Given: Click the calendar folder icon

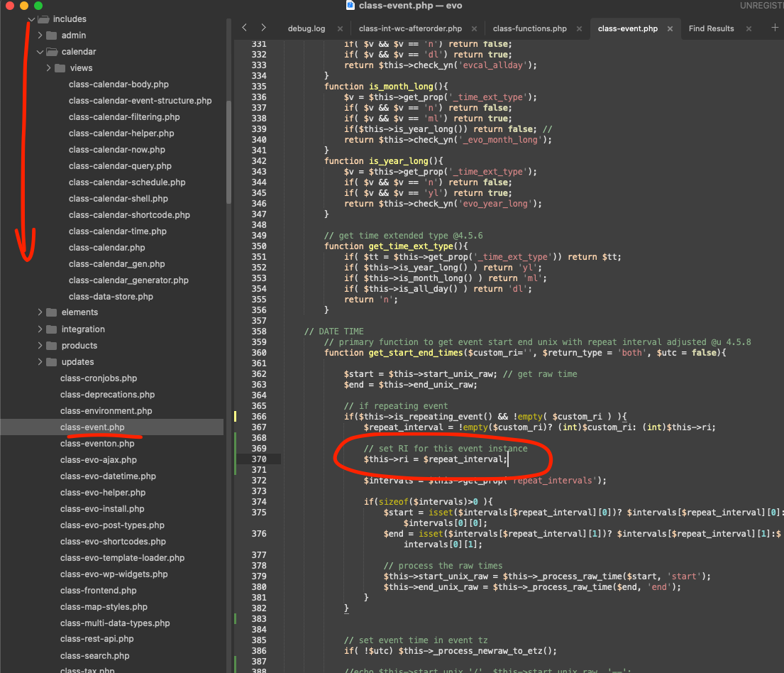Looking at the screenshot, I should coord(52,52).
